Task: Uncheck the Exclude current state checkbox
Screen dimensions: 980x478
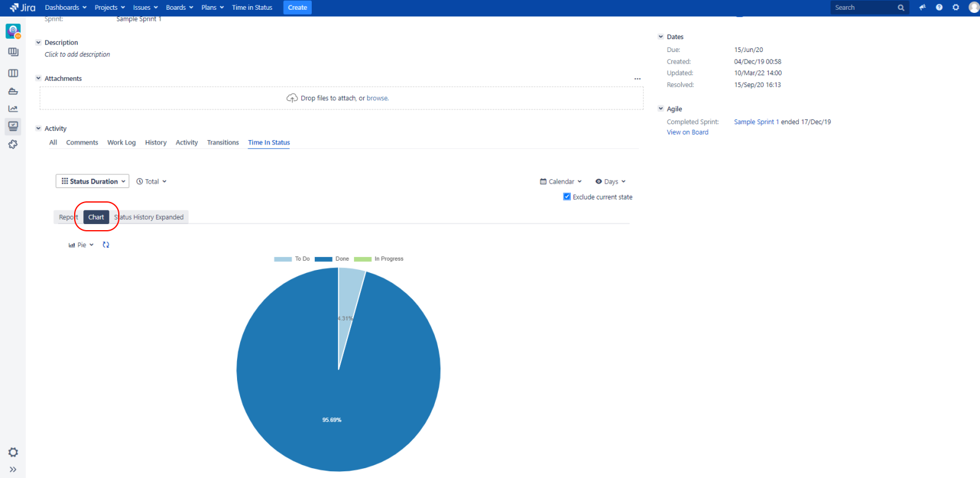Action: (567, 197)
